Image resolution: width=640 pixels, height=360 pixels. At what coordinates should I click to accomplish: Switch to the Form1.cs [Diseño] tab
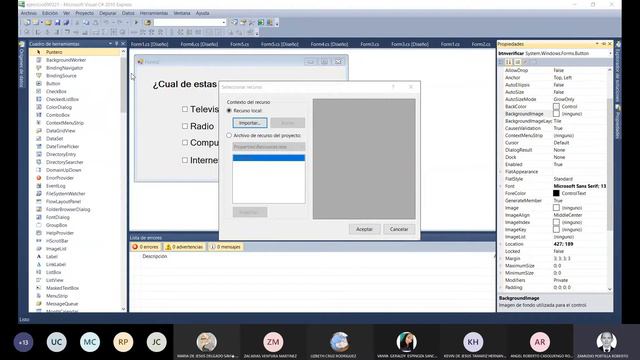click(149, 44)
